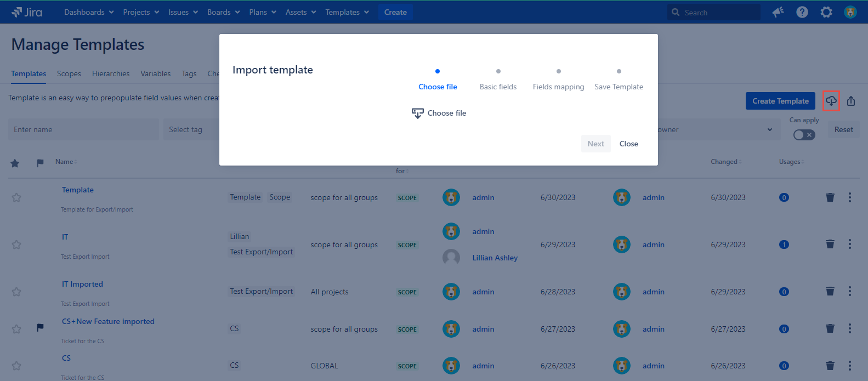
Task: Open three-dot menu for CS+New Feature imported
Action: coord(849,329)
